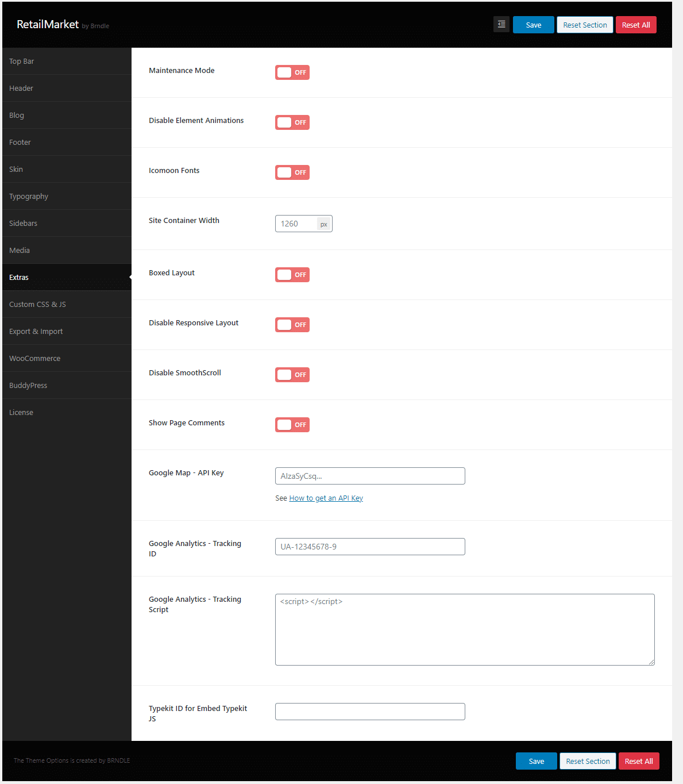Click the Maintenance Mode label
Image resolution: width=683 pixels, height=784 pixels.
[x=182, y=70]
